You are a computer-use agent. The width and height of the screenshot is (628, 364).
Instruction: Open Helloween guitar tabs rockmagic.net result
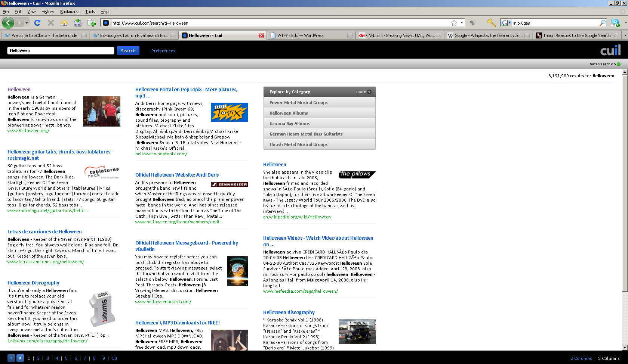click(x=60, y=155)
